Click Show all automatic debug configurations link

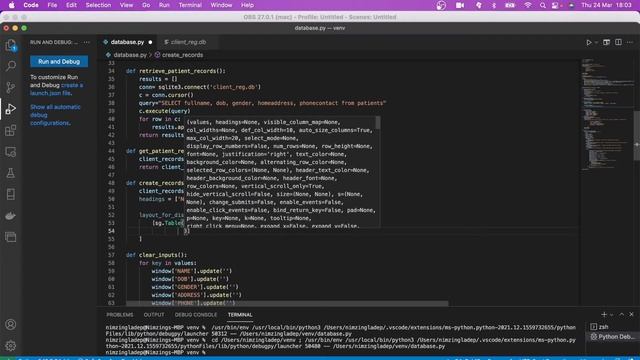point(55,115)
